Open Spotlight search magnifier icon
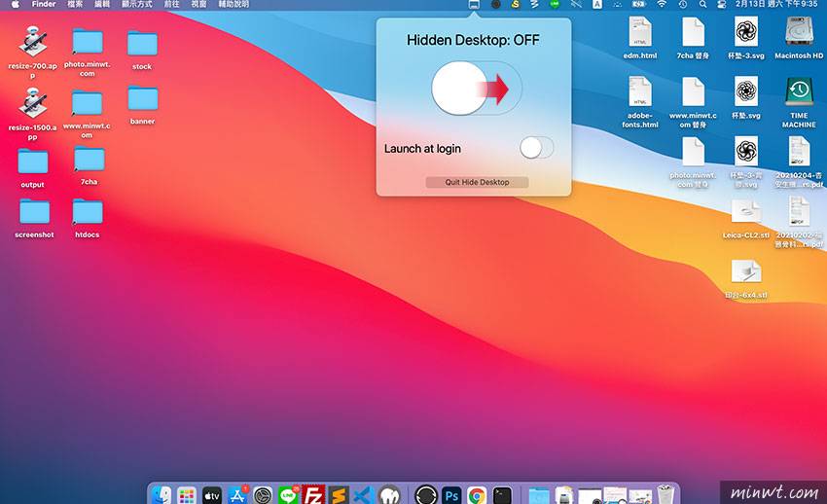The height and width of the screenshot is (504, 827). [x=702, y=4]
